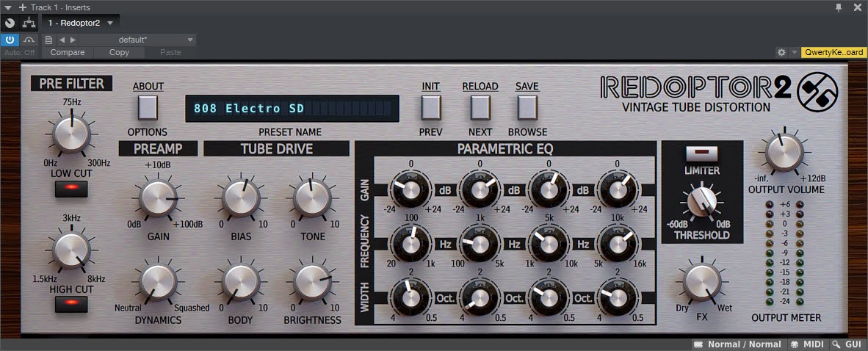868x351 pixels.
Task: Click the 808 Electro SD preset display
Action: [292, 109]
